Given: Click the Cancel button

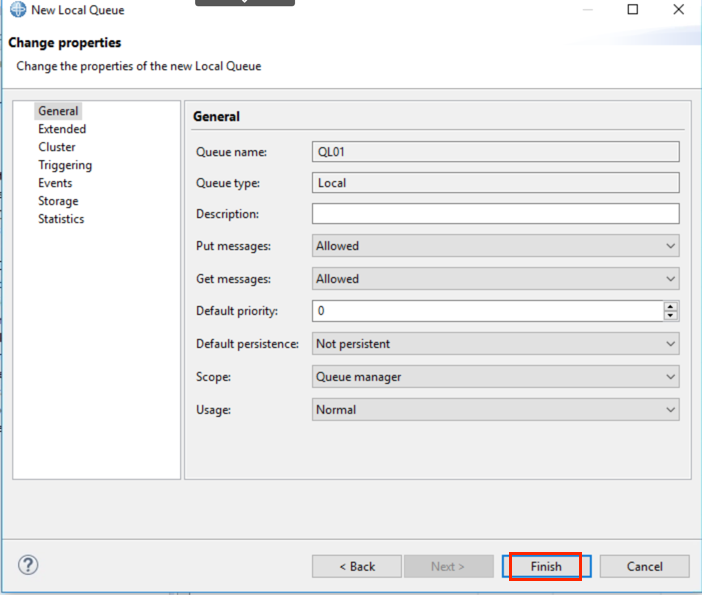Looking at the screenshot, I should click(644, 566).
